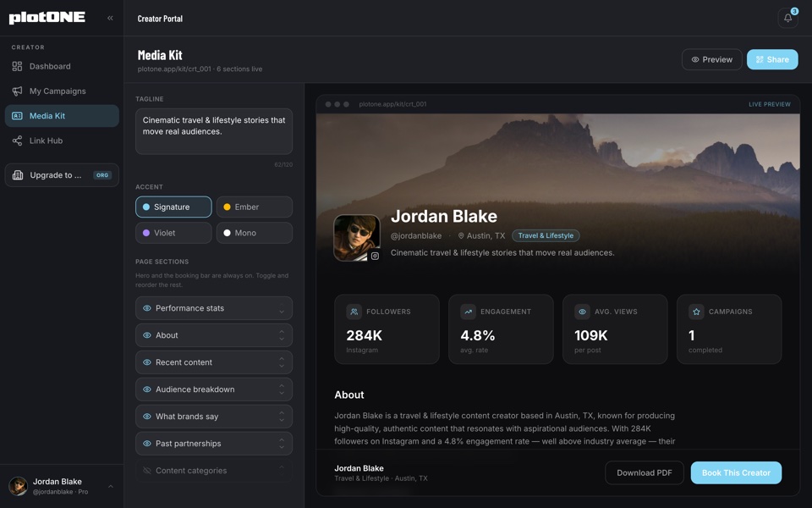Click the large Jordan Blake name heading
The height and width of the screenshot is (508, 812).
click(444, 216)
